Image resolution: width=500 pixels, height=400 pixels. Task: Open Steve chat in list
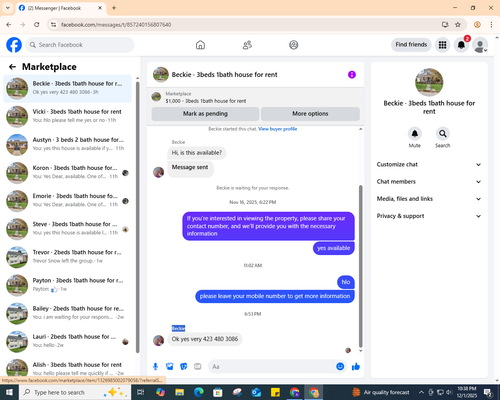(x=67, y=229)
